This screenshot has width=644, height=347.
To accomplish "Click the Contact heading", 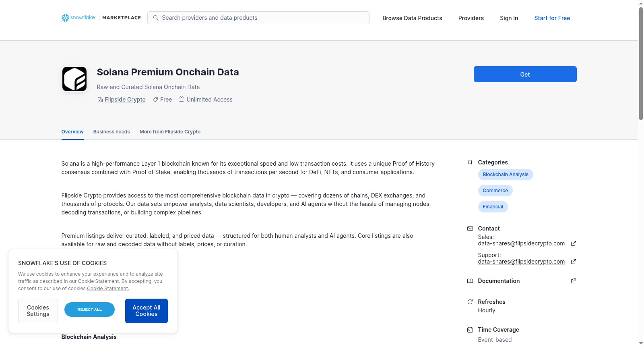I will coord(489,229).
